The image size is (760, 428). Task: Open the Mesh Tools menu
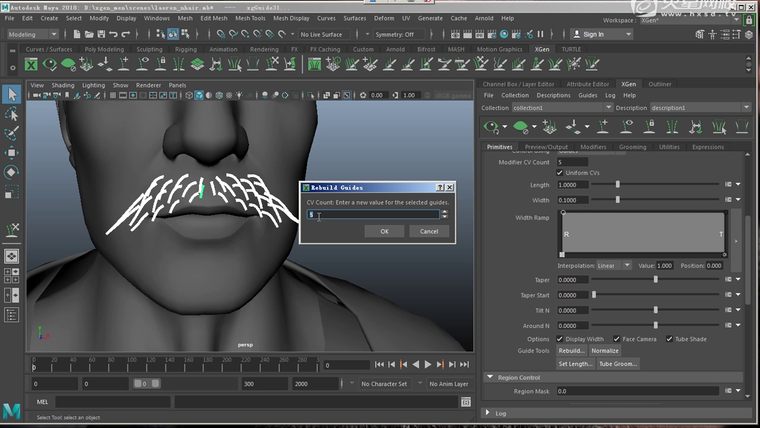[250, 18]
